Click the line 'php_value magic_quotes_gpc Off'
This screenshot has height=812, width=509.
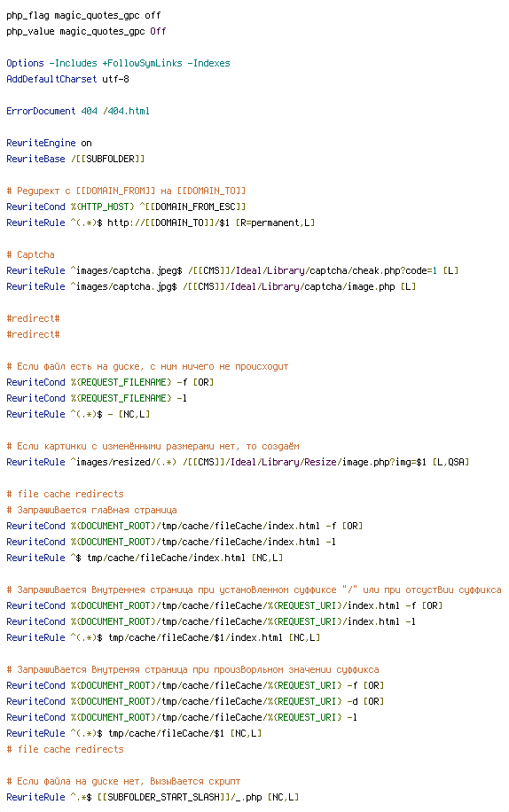[x=86, y=32]
